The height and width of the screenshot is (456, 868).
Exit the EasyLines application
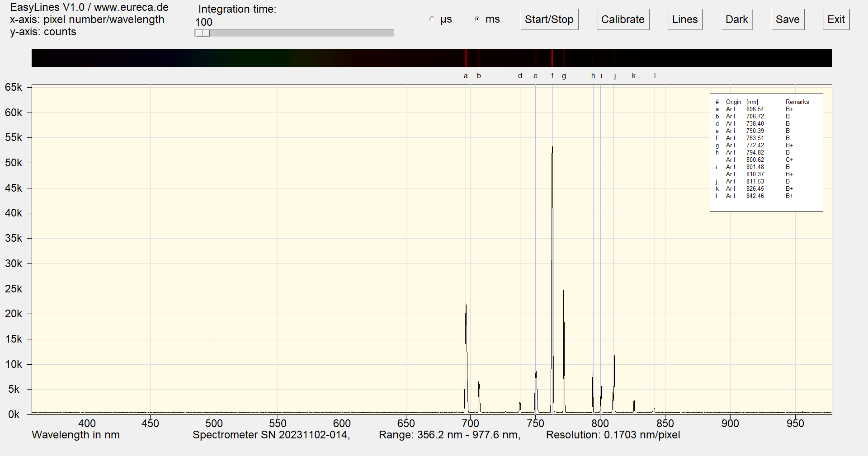click(835, 19)
